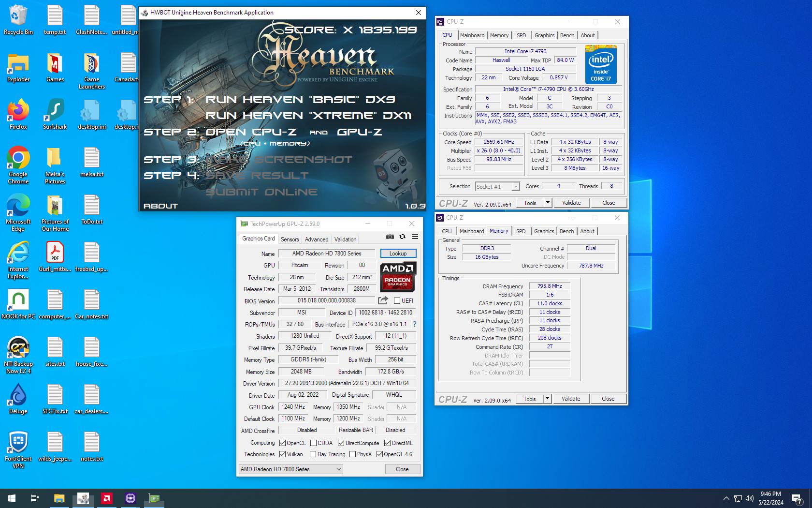Open Graphics tab in lower CPU-Z
The height and width of the screenshot is (508, 812).
[x=544, y=231]
